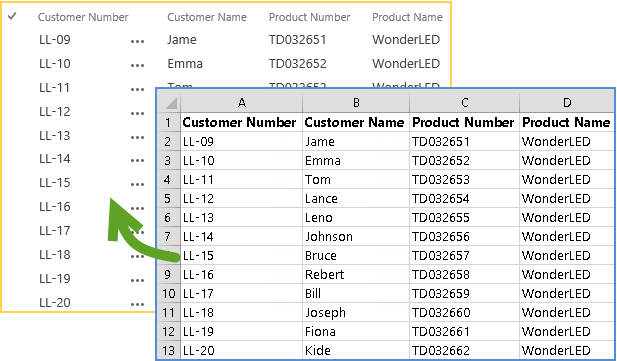Open ellipsis menu for LL-11 list item

[x=137, y=89]
